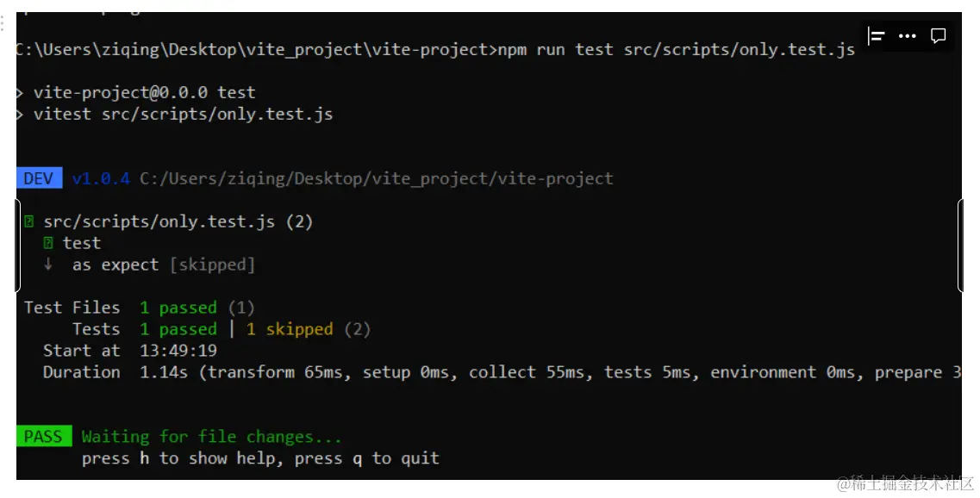Click the 稀土掘金技术社区 watermark
The width and height of the screenshot is (980, 498).
905,482
